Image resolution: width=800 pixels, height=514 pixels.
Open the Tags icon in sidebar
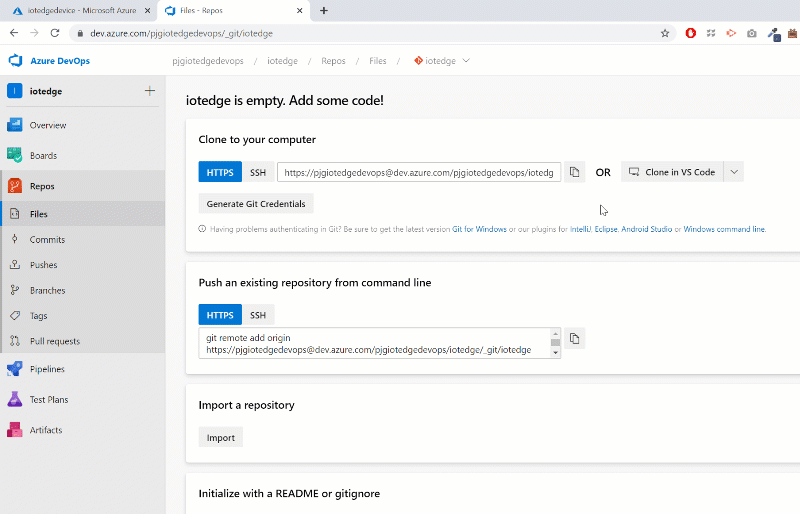[x=15, y=316]
